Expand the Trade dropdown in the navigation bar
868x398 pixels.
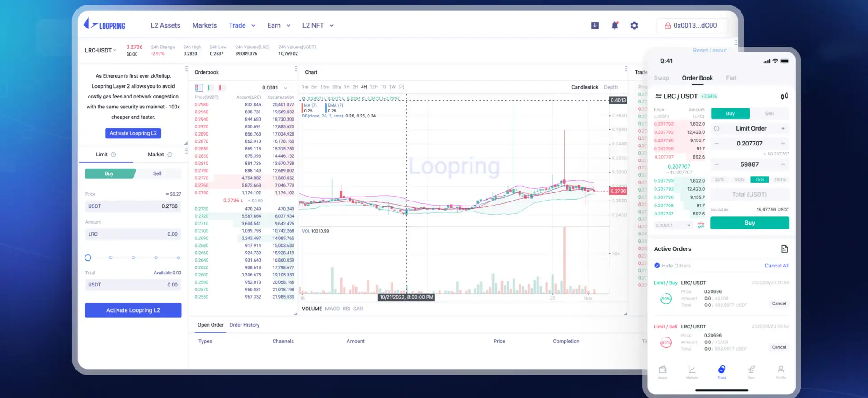coord(242,26)
